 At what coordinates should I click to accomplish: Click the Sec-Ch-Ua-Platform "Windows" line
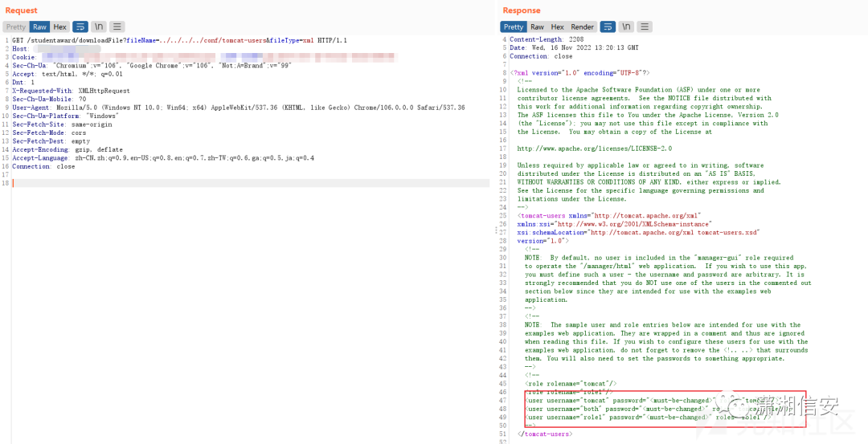pos(65,116)
